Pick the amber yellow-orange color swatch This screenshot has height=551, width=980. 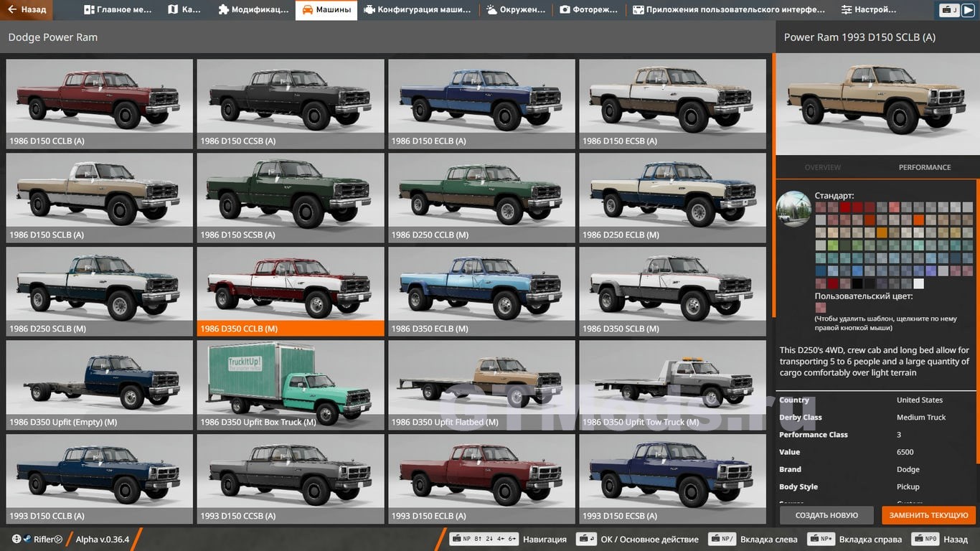point(882,232)
